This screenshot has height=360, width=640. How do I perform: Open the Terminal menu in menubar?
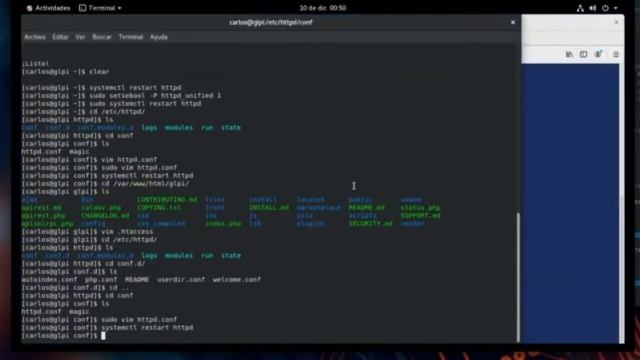(131, 37)
